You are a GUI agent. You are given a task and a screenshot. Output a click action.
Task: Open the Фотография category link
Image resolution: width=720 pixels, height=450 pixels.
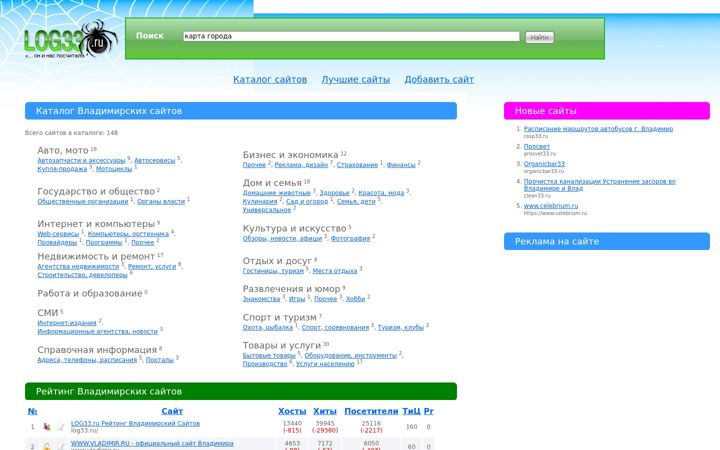350,238
